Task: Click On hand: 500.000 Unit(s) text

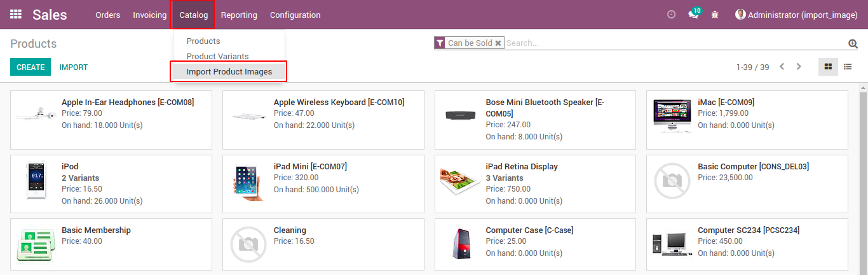Action: (x=316, y=189)
